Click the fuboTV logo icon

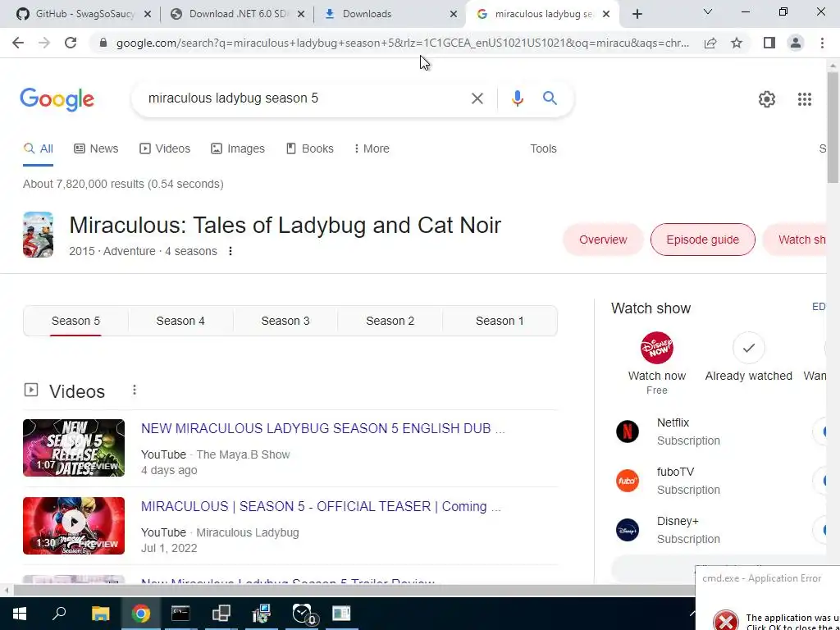pyautogui.click(x=628, y=481)
